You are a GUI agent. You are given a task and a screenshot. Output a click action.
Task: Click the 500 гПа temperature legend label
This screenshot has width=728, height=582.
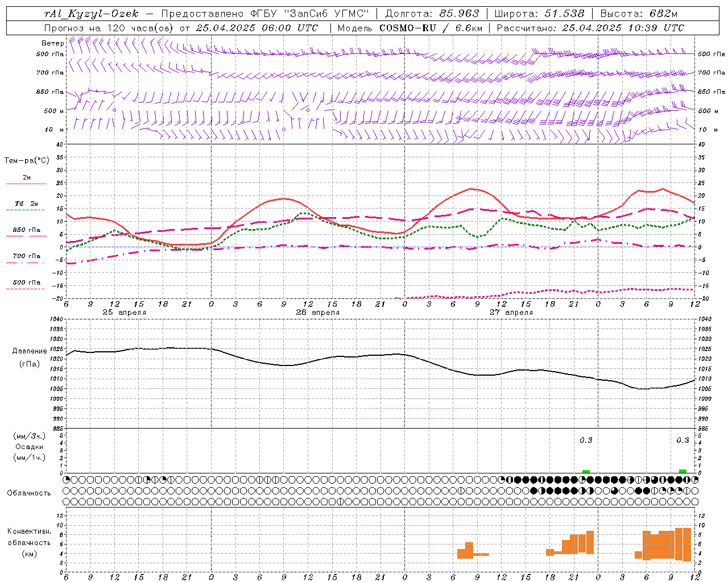point(27,282)
